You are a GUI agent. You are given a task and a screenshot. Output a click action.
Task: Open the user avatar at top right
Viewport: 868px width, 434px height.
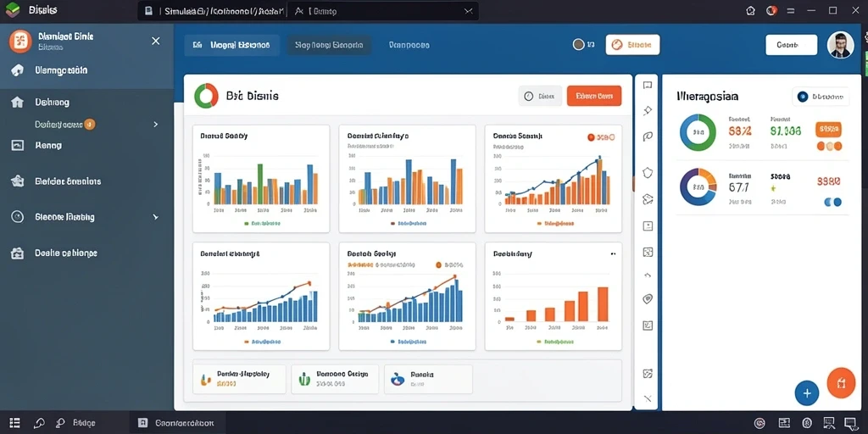840,45
